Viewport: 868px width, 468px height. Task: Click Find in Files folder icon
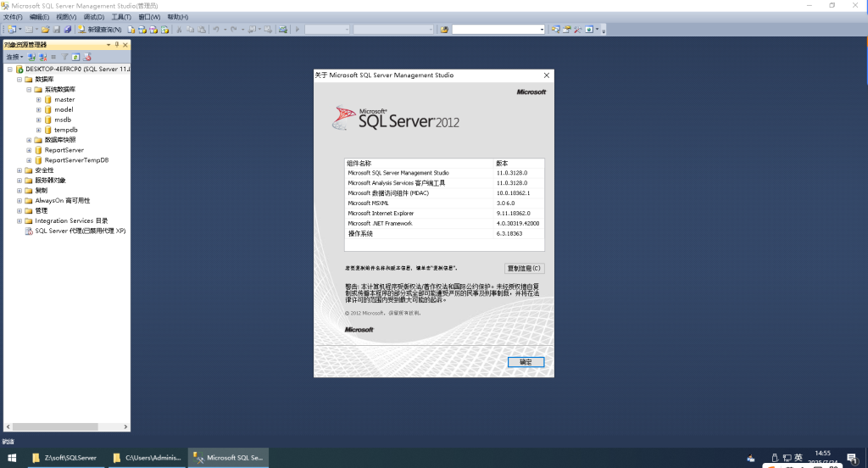tap(444, 30)
